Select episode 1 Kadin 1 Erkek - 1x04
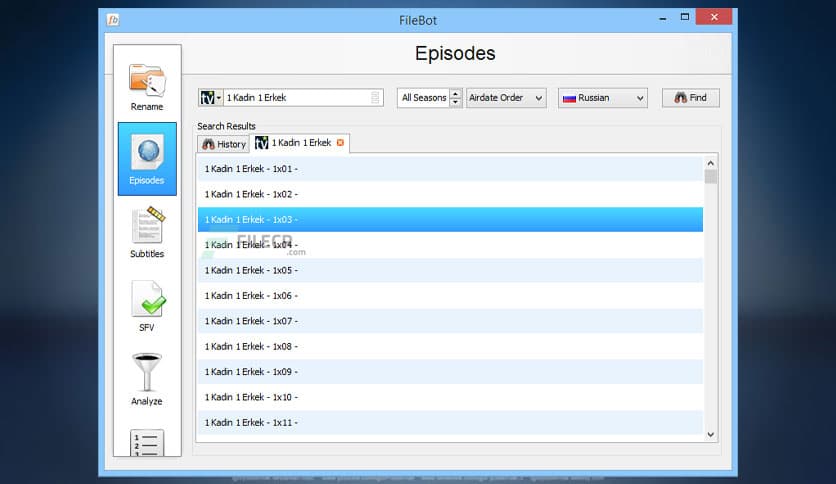The height and width of the screenshot is (484, 836). (450, 245)
